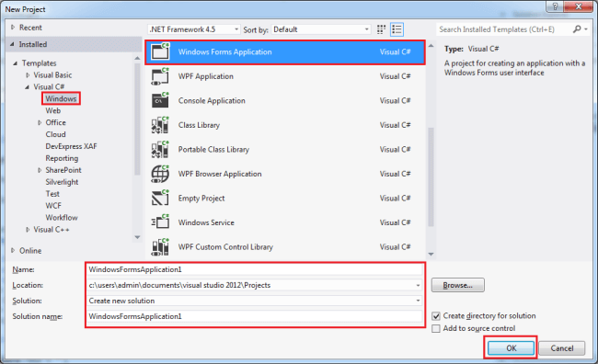Select the Workflow tree item

click(62, 218)
